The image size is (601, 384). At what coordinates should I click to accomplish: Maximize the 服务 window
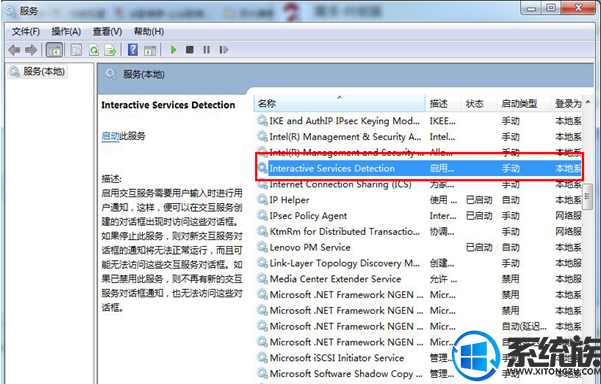point(550,8)
